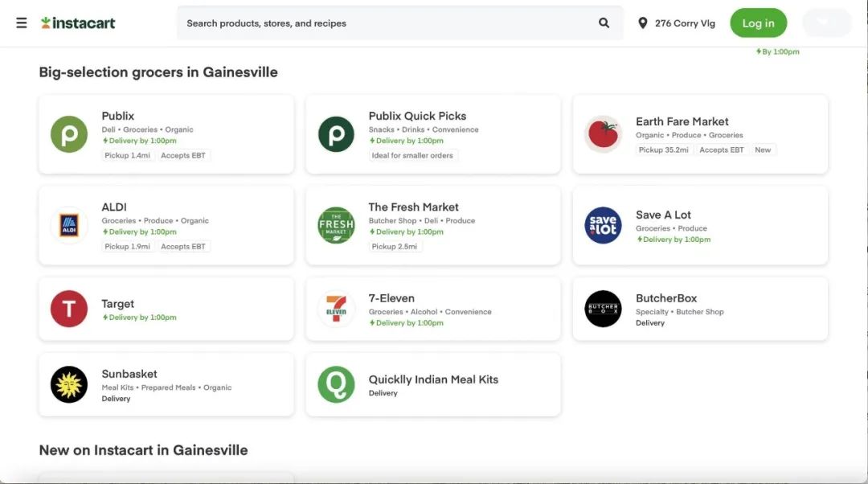Screen dimensions: 868x484
Task: Click the 'By 1:00pm' text below Log in
Action: click(x=778, y=51)
